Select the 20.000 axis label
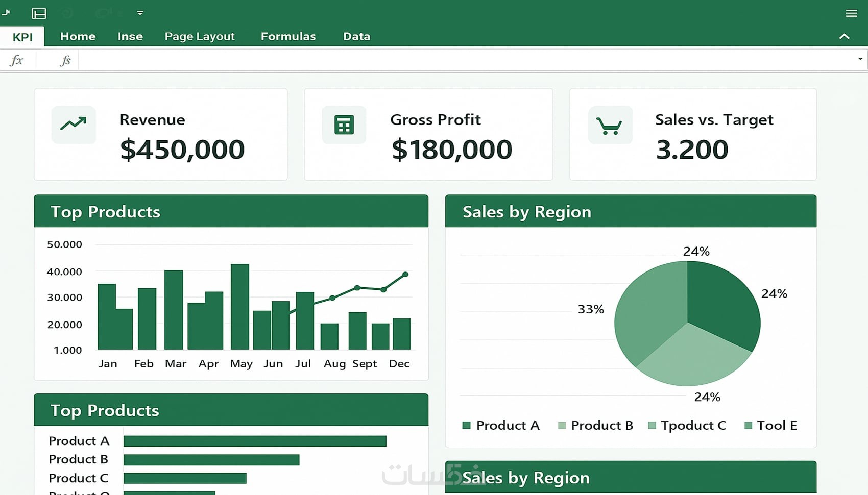This screenshot has width=868, height=495. [x=64, y=325]
